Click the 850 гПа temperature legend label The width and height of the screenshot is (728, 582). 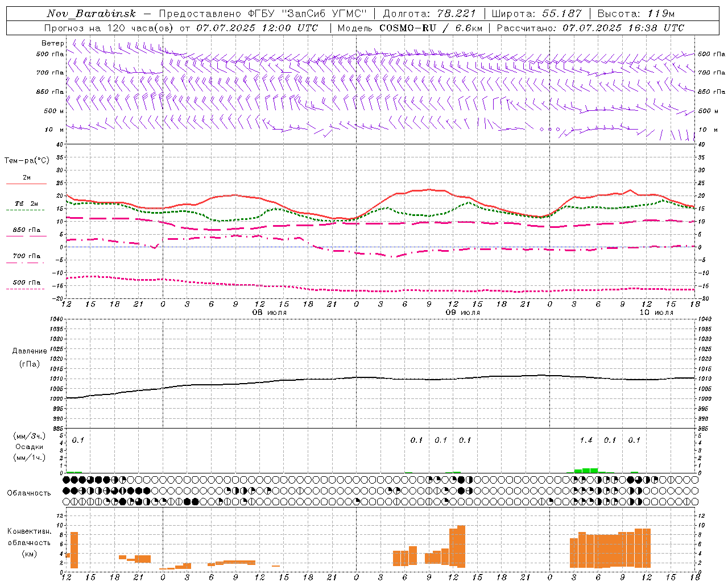[27, 230]
